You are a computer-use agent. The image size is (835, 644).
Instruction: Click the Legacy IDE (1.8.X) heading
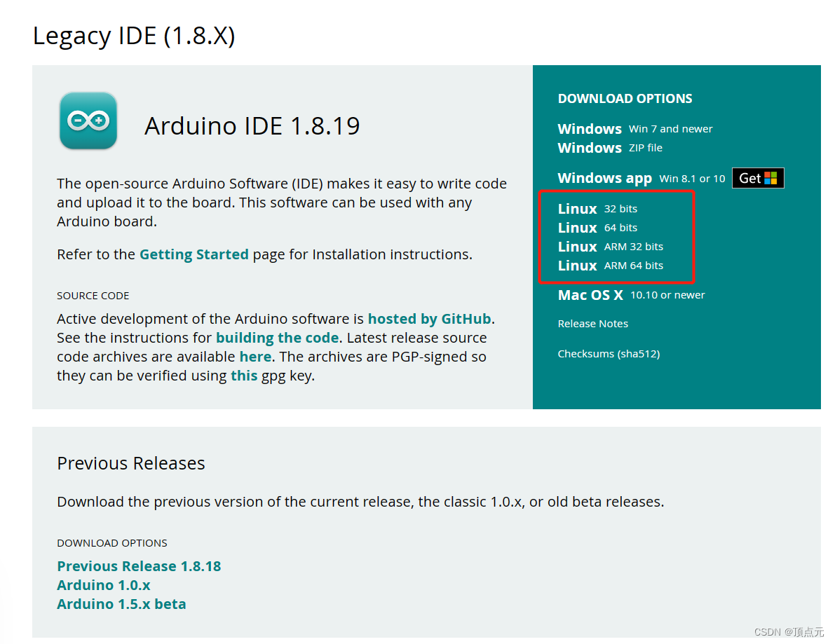coord(134,36)
